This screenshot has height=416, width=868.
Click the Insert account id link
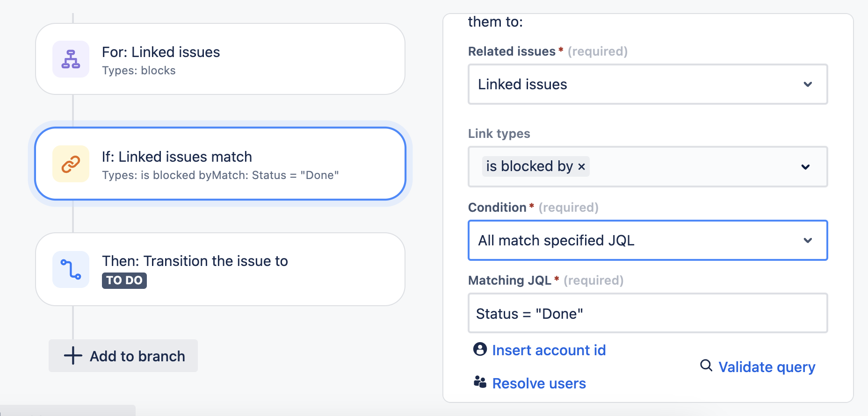click(x=549, y=350)
